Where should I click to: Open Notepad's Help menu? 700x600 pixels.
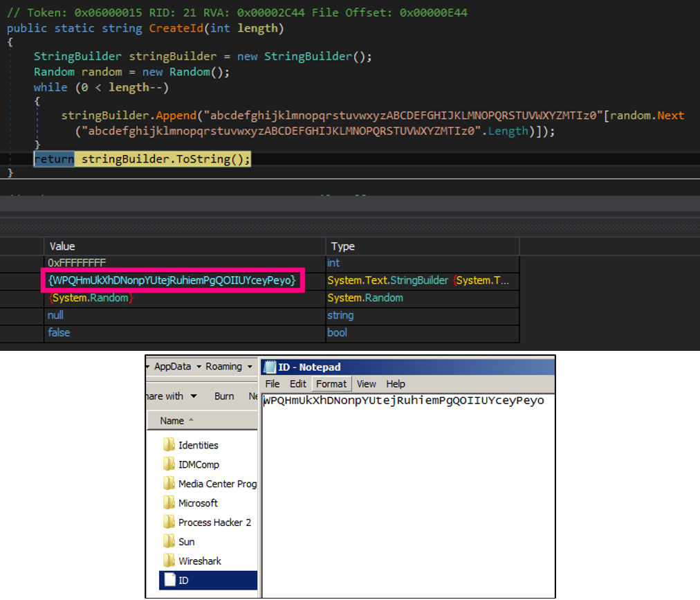coord(396,383)
